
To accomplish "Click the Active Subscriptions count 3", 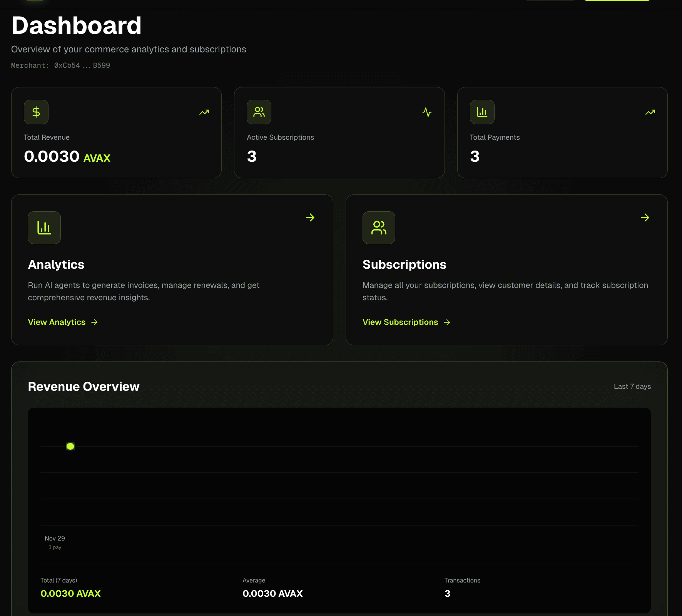I will [x=252, y=156].
